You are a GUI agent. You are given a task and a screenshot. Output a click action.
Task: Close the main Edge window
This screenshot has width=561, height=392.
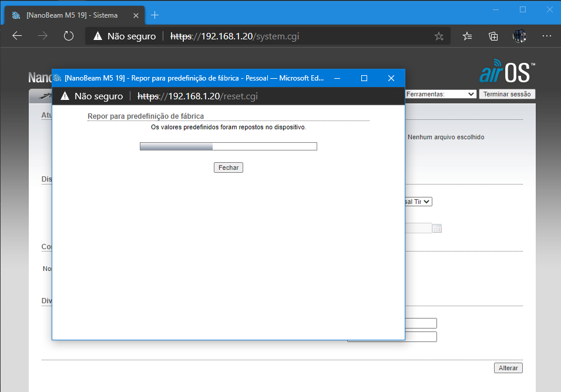[550, 9]
